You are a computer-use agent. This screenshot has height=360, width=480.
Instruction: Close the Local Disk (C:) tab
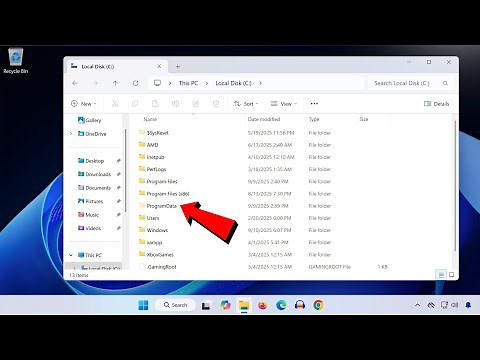pos(159,66)
